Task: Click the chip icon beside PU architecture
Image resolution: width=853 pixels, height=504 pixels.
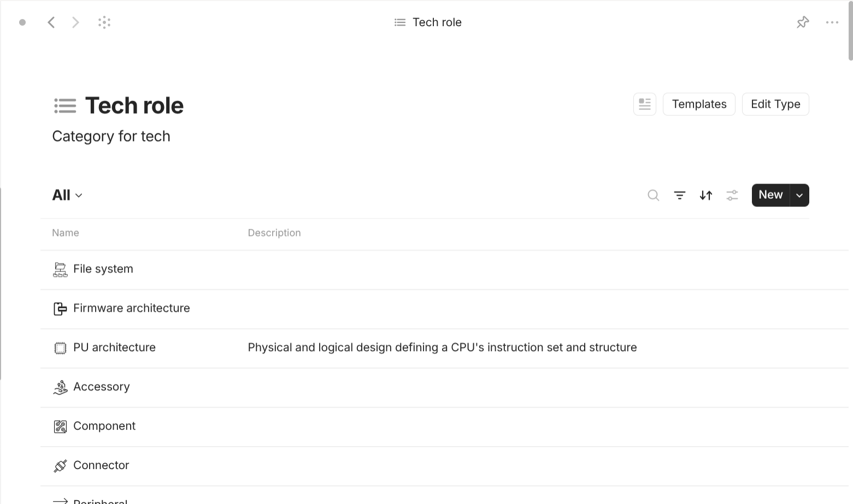Action: point(60,347)
